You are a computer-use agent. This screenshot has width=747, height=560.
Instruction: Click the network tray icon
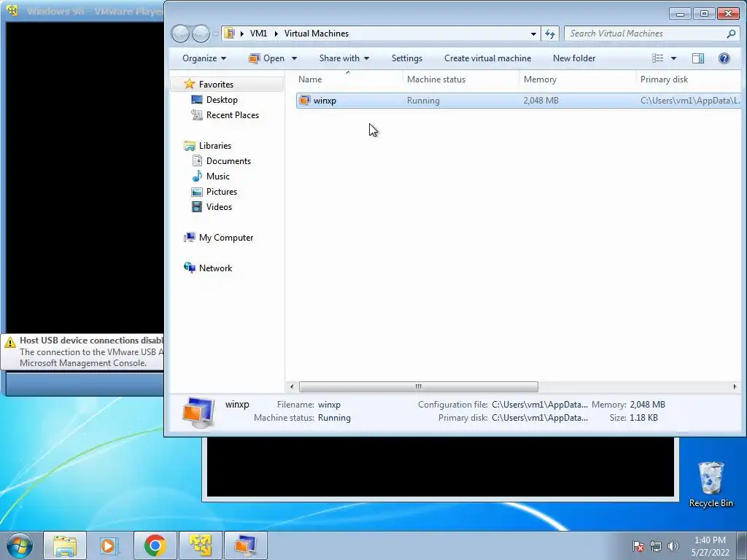(656, 546)
